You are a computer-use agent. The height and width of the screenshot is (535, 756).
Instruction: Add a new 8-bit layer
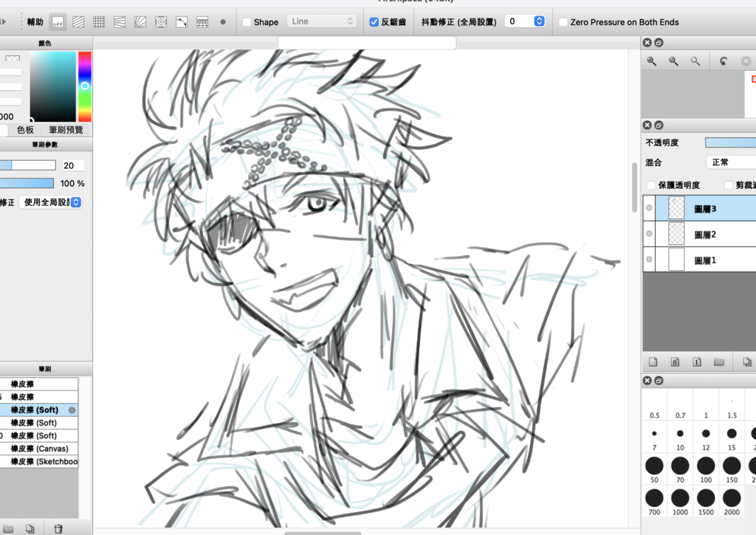coord(675,362)
